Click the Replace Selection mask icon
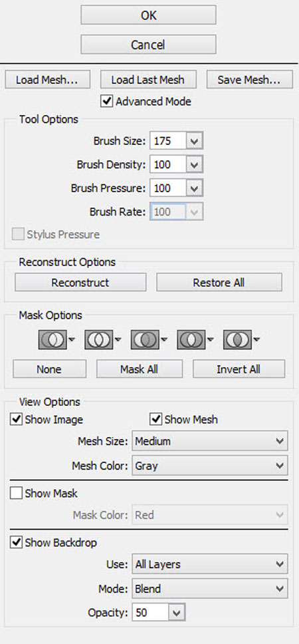The height and width of the screenshot is (644, 299). 52,340
